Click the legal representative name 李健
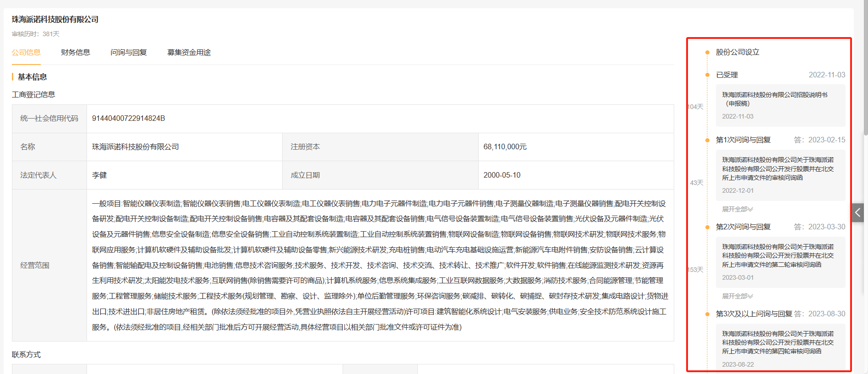 point(99,175)
